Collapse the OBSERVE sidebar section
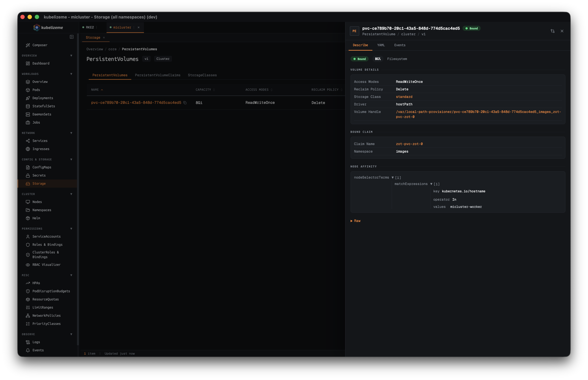Screen dimensions: 588x380 tap(71, 334)
